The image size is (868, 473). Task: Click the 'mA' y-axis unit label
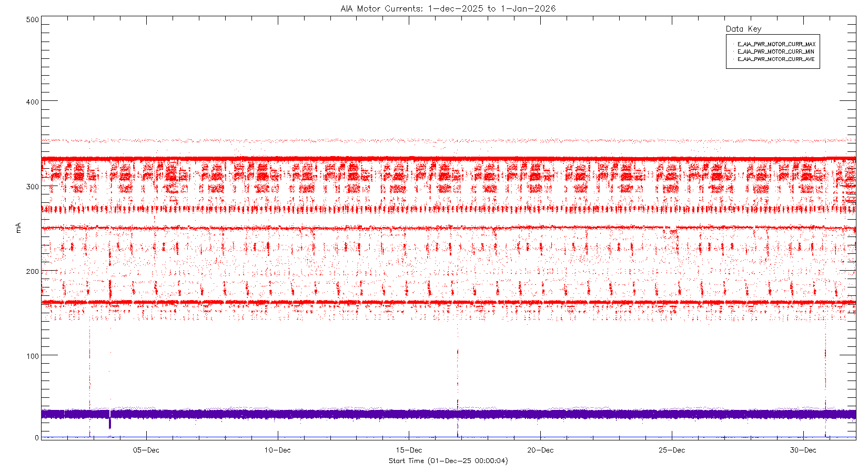18,228
